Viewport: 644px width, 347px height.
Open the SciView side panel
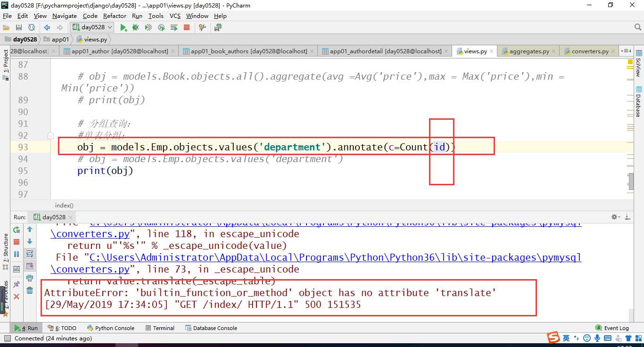(x=639, y=64)
